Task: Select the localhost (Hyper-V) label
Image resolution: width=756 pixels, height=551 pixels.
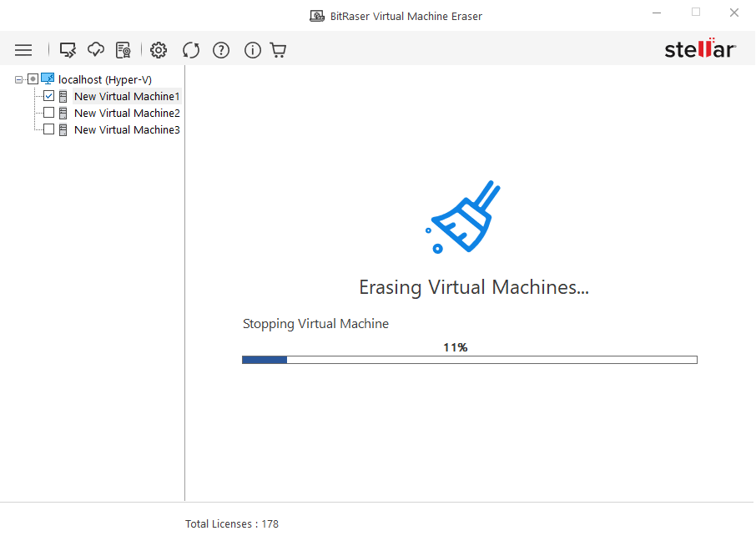Action: (x=105, y=79)
